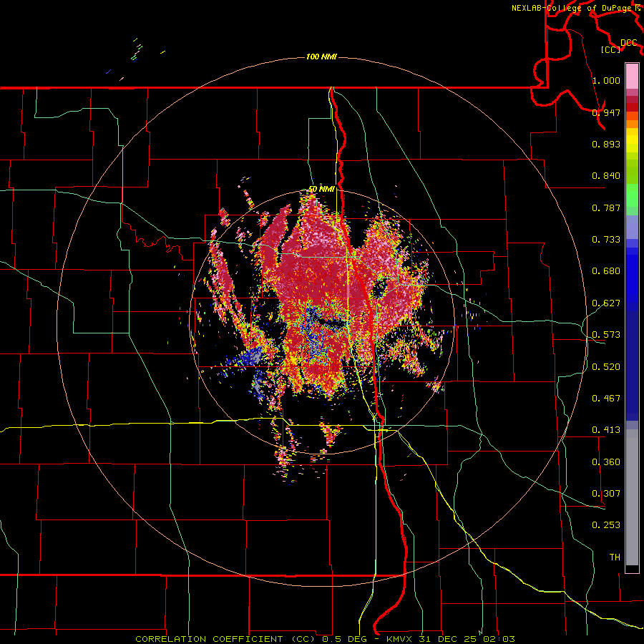Click the 0.893 scale value
This screenshot has height=644, width=644.
606,144
